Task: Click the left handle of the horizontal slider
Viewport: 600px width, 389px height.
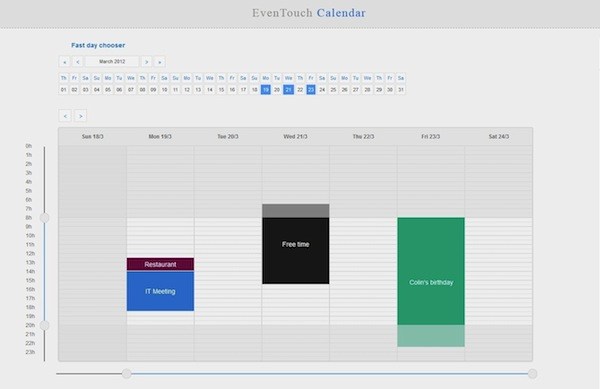Action: click(127, 374)
